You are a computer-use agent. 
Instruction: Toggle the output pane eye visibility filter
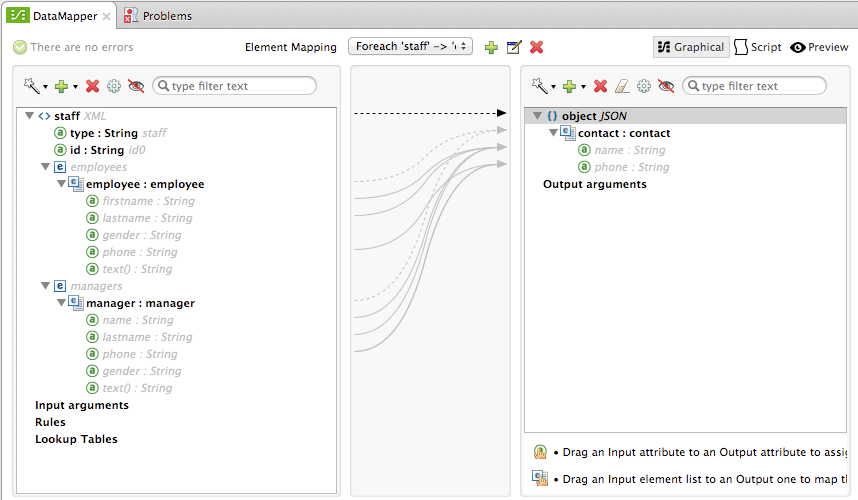[x=666, y=86]
